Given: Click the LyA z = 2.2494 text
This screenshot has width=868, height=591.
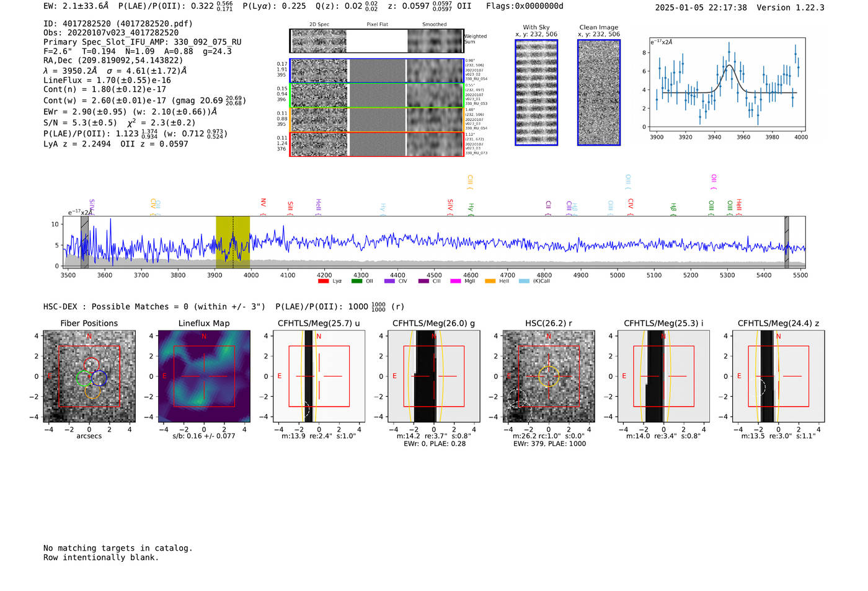Looking at the screenshot, I should click(x=77, y=144).
